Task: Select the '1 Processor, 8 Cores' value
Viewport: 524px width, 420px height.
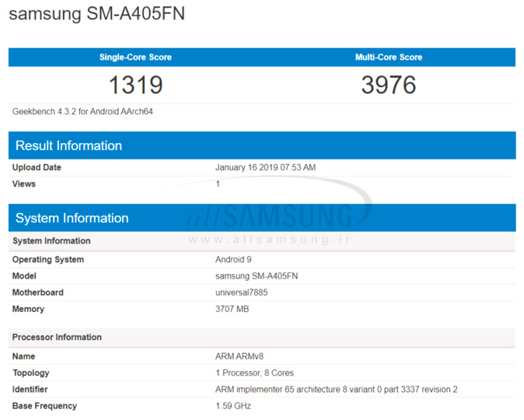Action: [x=254, y=373]
